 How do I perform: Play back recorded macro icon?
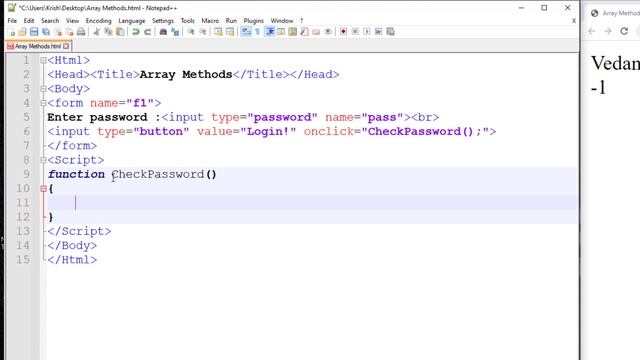(x=367, y=32)
